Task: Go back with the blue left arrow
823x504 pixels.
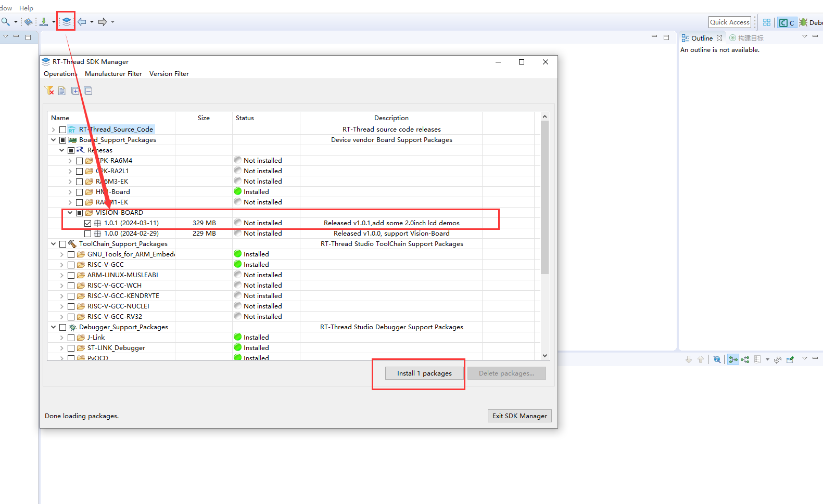Action: click(x=82, y=22)
